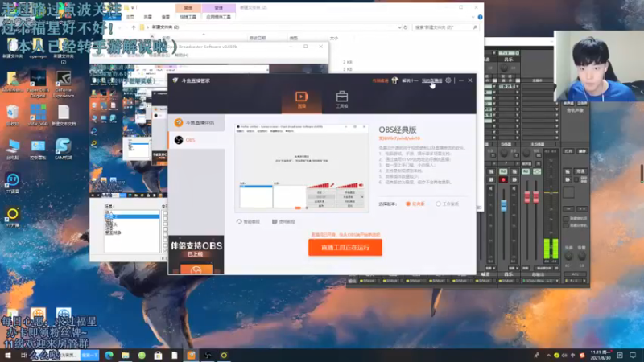This screenshot has height=362, width=644.
Task: Open the Recycle Bin desktop icon
Action: coord(13,115)
